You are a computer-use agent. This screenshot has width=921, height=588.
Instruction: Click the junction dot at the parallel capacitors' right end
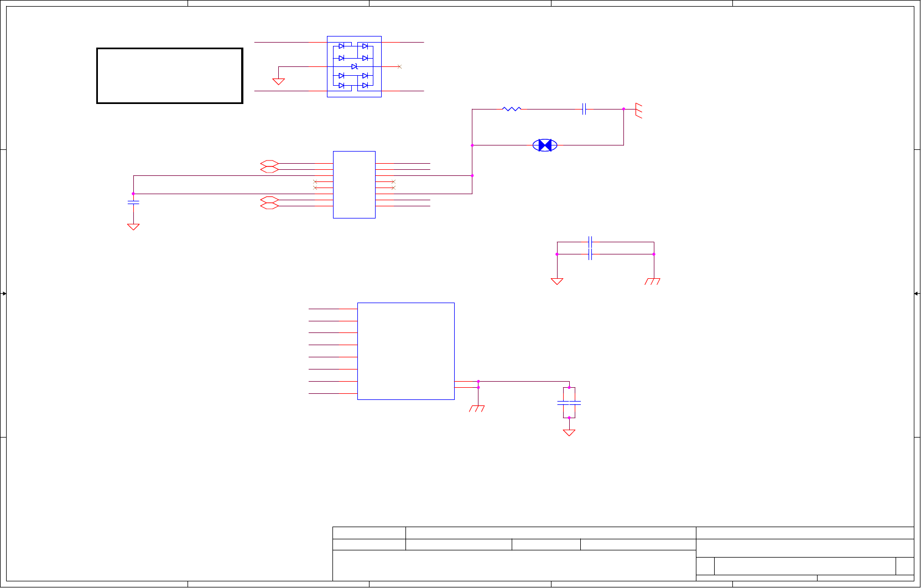(x=654, y=254)
